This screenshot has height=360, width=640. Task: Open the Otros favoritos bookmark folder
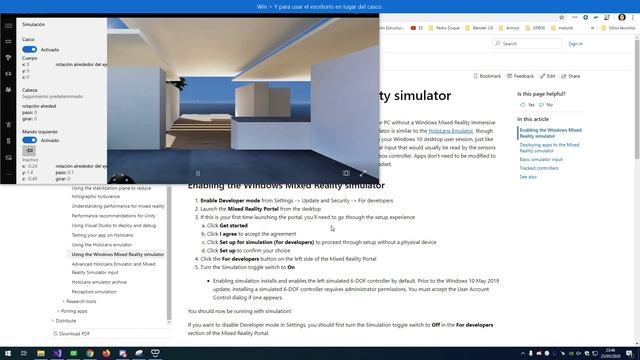618,28
